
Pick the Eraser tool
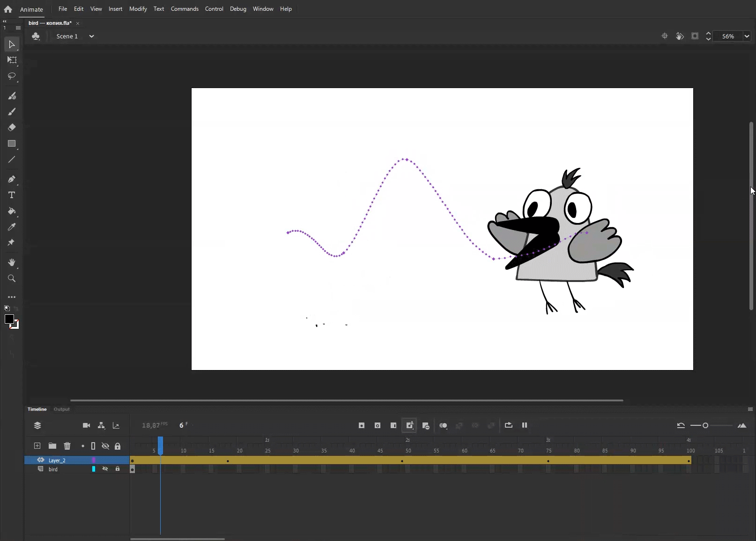point(12,127)
